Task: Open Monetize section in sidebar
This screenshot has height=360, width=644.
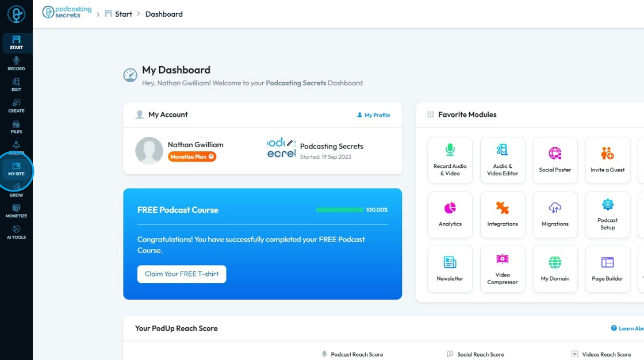Action: point(16,211)
